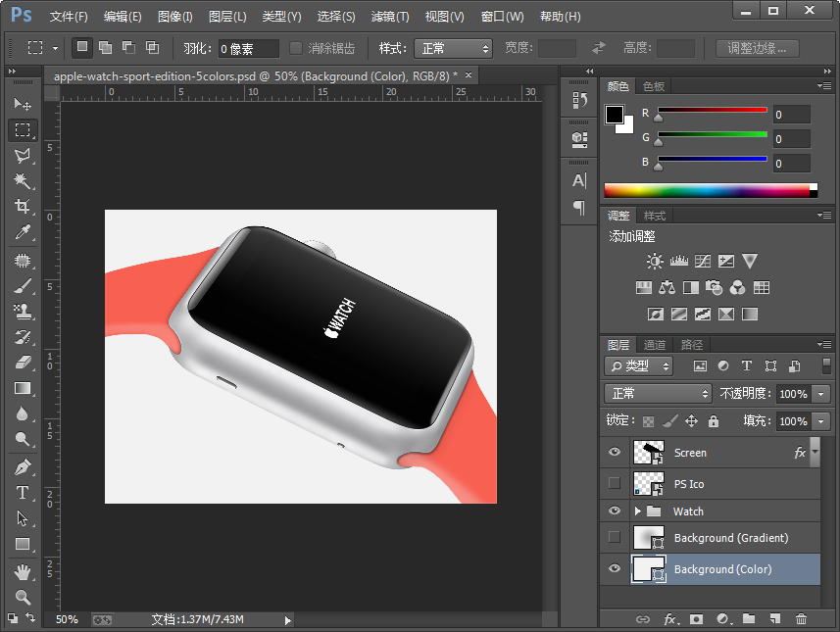Pick the Brush tool
Screen dimensions: 840x632
pos(23,286)
